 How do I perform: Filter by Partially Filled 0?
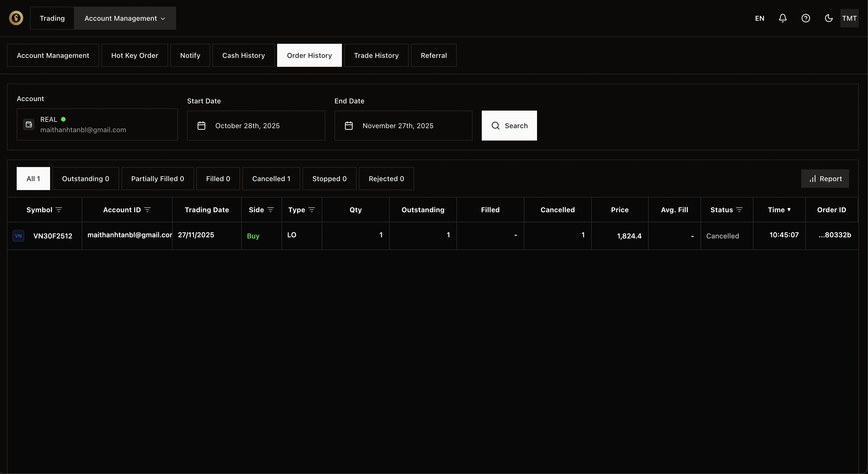pos(157,179)
